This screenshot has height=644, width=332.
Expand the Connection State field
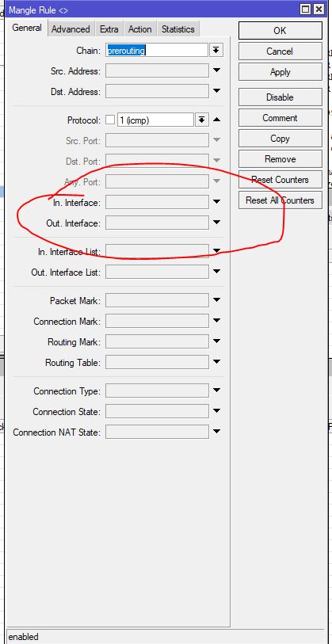pos(216,411)
